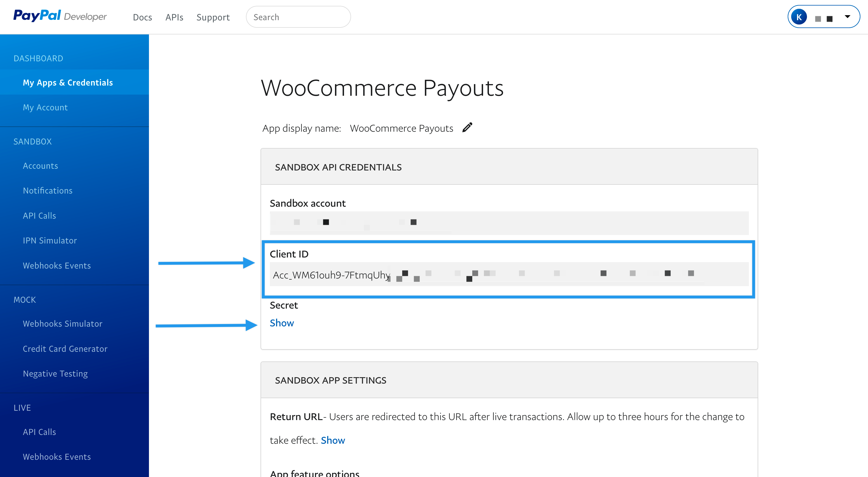
Task: Open the Webhooks Simulator
Action: coord(62,324)
